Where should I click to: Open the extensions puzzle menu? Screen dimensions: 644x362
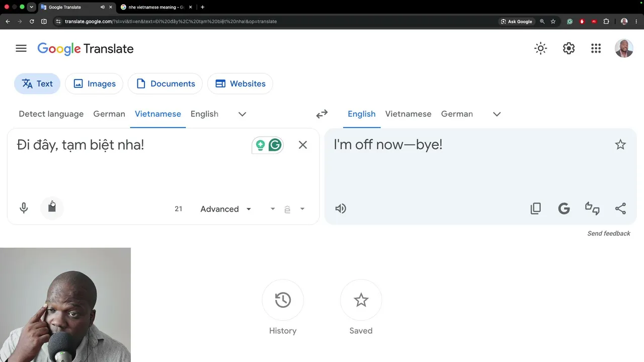(606, 22)
